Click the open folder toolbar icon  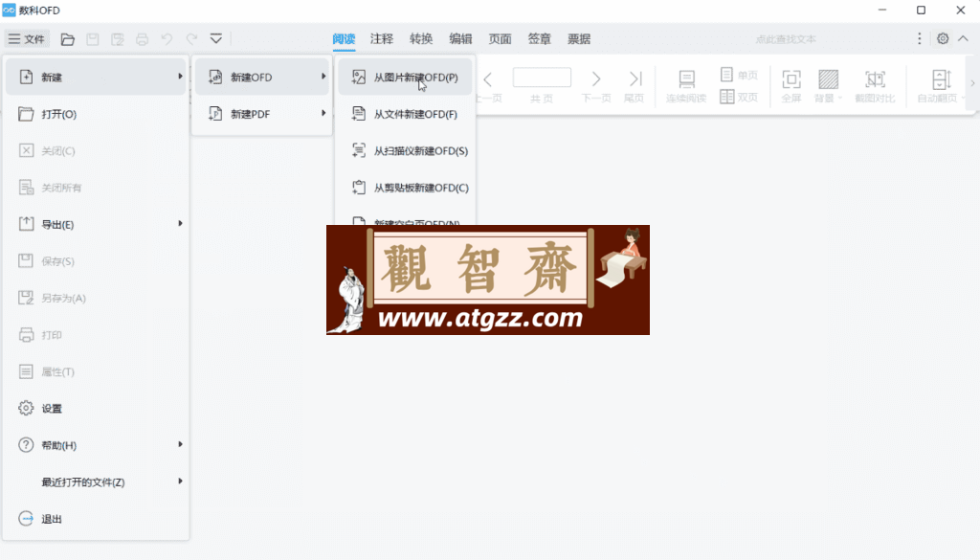click(68, 39)
